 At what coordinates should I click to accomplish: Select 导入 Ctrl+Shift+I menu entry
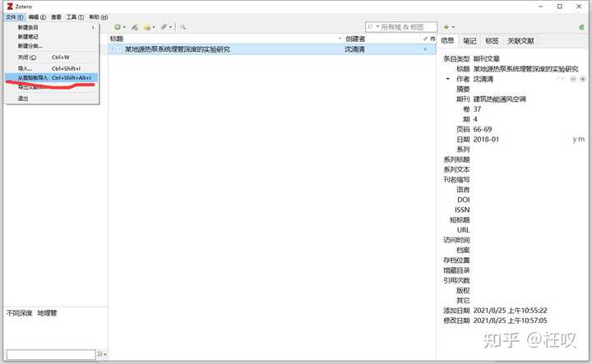coord(52,68)
